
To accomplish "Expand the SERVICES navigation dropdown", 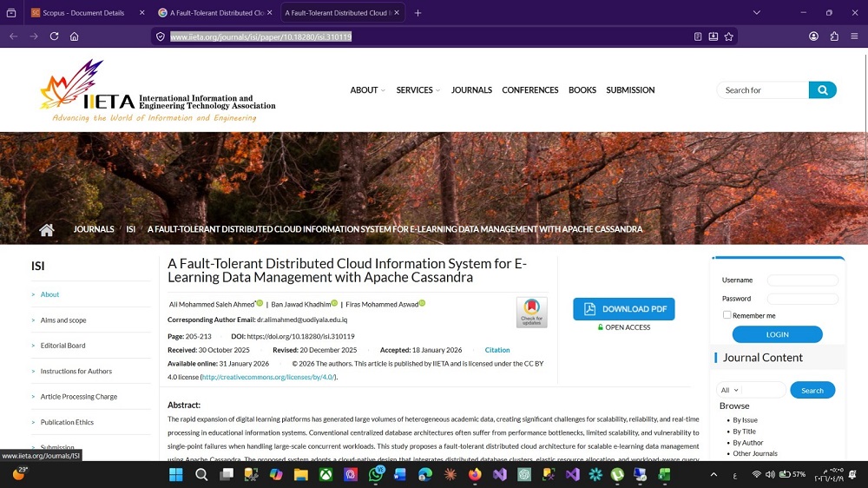I will [x=418, y=90].
